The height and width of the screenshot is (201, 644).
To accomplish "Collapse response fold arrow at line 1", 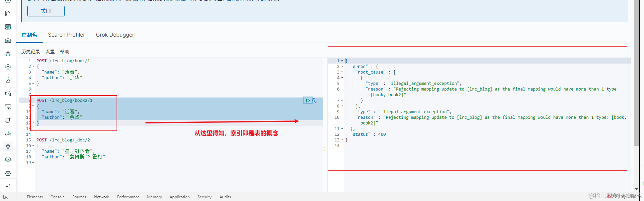I will (342, 61).
